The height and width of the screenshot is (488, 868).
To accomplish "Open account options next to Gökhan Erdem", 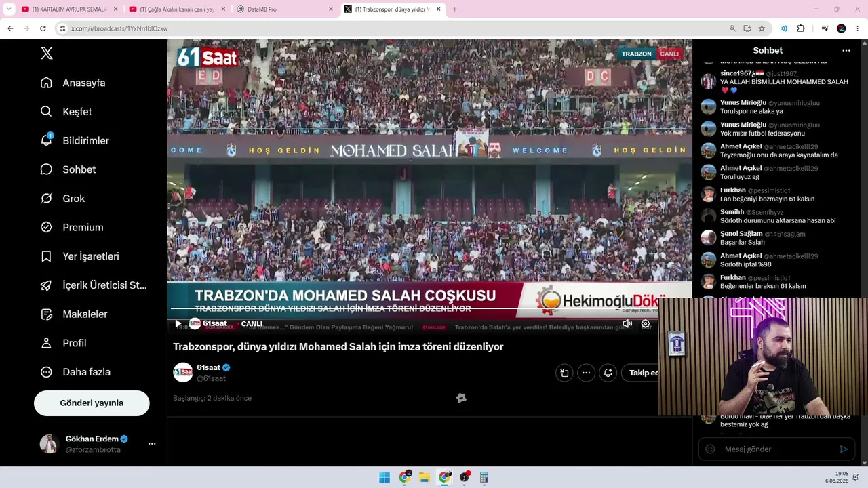I will tap(152, 444).
